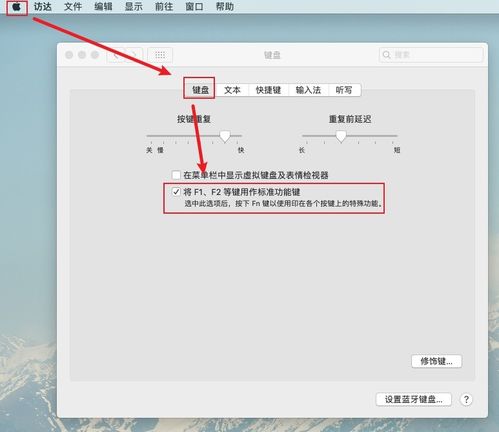
Task: Click the search magnifier icon
Action: point(386,55)
